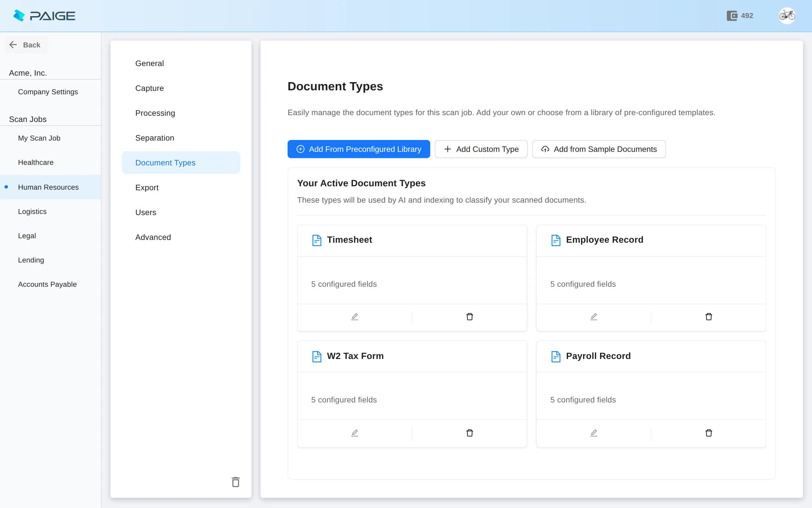Open Company Settings in sidebar

[x=50, y=92]
